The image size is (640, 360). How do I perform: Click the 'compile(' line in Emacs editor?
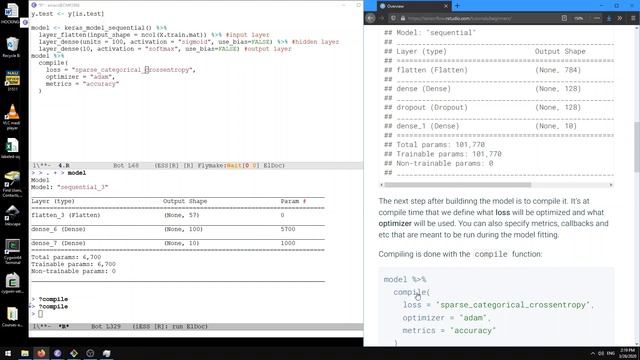[53, 63]
